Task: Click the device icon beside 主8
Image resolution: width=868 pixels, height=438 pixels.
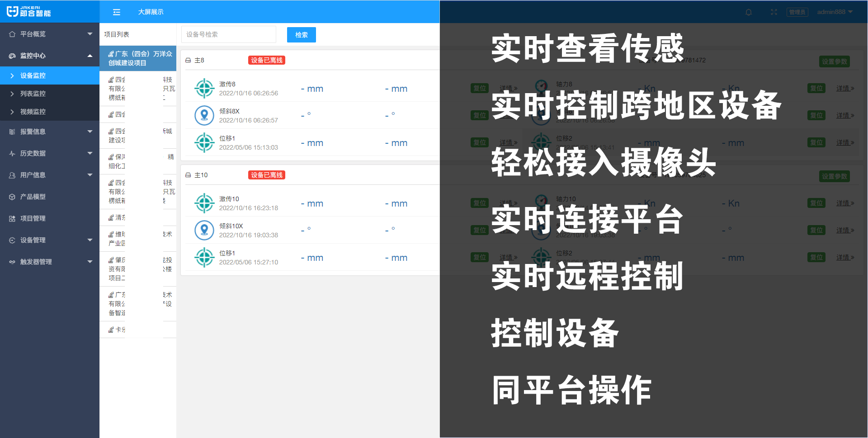Action: pos(188,60)
